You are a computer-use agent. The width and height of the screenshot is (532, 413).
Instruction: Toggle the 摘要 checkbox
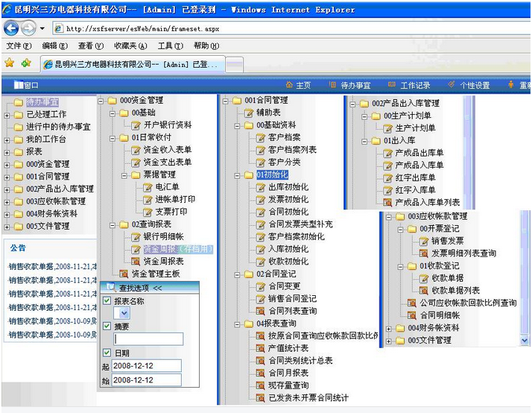click(107, 326)
